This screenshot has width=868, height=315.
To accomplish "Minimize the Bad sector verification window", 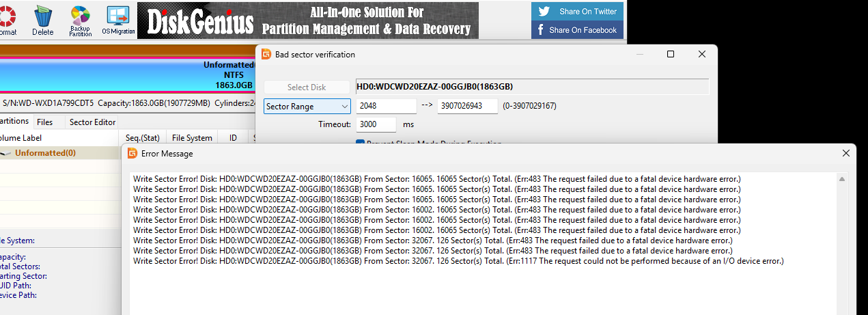I will (640, 55).
